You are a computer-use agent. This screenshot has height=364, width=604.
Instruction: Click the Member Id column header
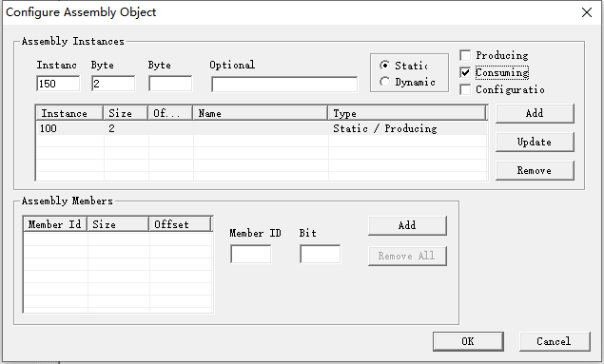pos(55,224)
